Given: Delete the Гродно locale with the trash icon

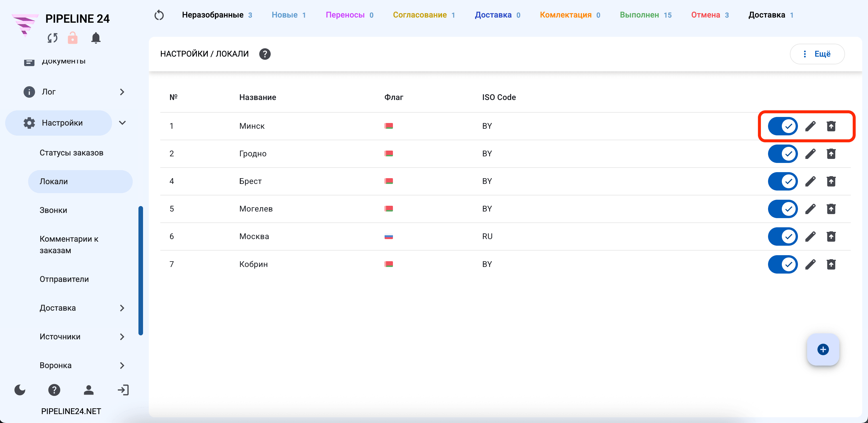Looking at the screenshot, I should point(831,154).
